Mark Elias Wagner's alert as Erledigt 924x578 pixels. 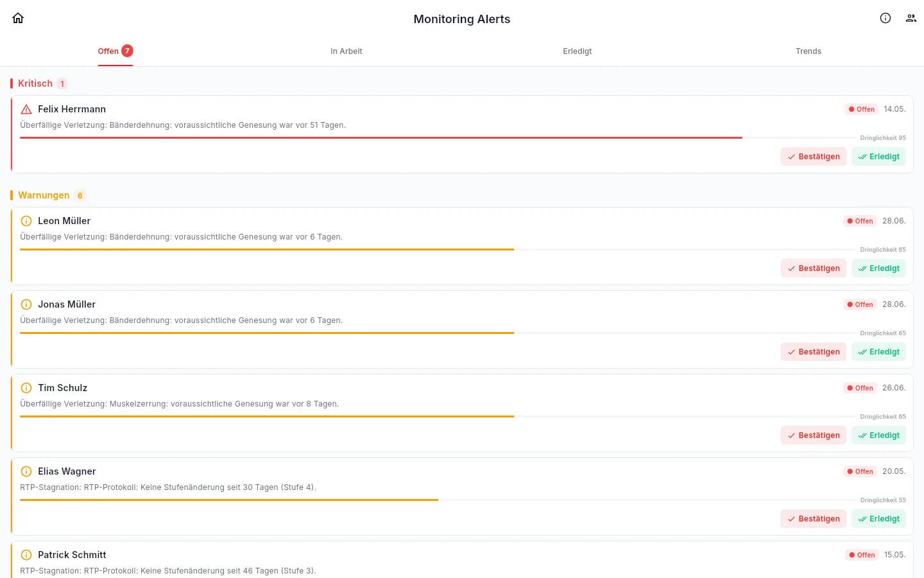click(878, 519)
